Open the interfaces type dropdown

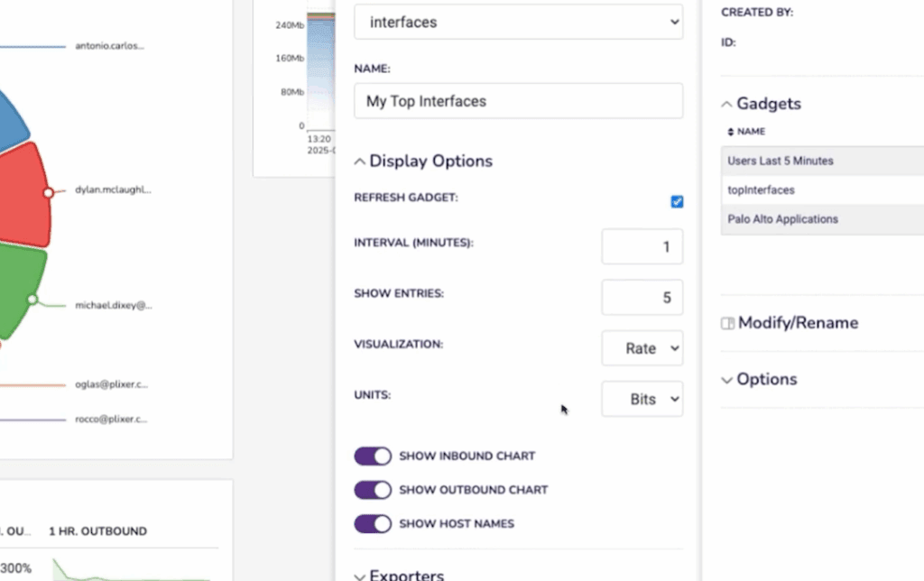tap(518, 23)
